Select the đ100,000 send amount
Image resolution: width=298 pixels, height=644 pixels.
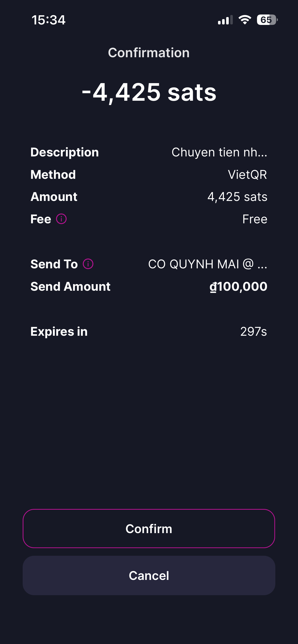(x=238, y=287)
